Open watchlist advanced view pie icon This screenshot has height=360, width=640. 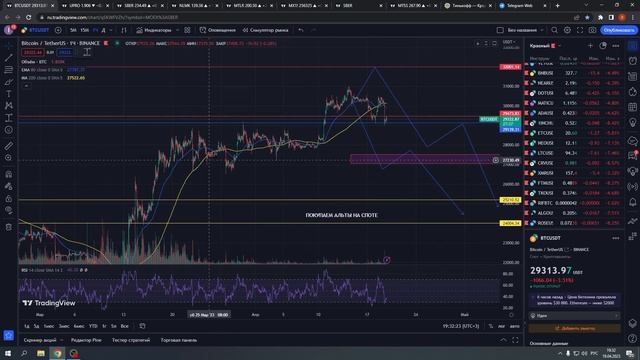603,46
